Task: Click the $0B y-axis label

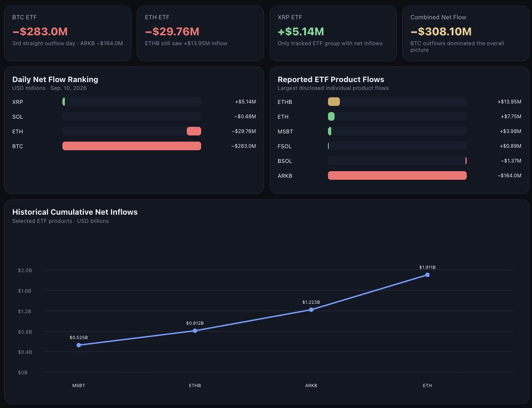Action: coord(23,373)
